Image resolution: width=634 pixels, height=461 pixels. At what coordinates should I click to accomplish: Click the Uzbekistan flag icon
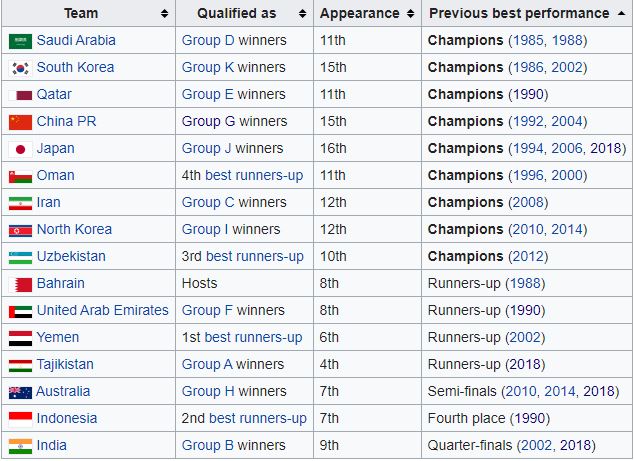pyautogui.click(x=20, y=257)
